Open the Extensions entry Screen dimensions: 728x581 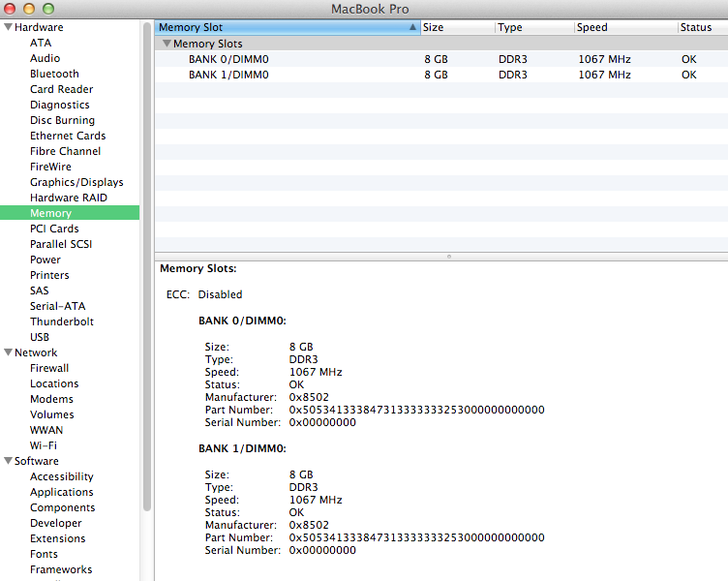coord(57,538)
